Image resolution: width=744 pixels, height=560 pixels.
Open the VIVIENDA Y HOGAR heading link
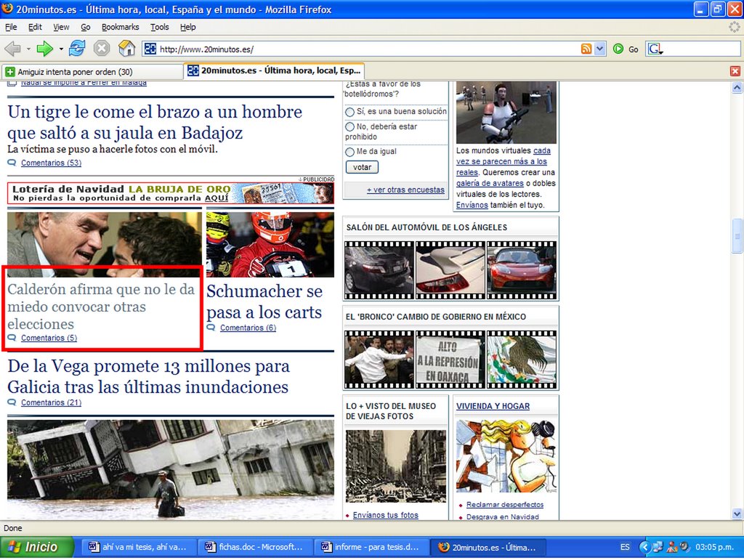tap(493, 406)
